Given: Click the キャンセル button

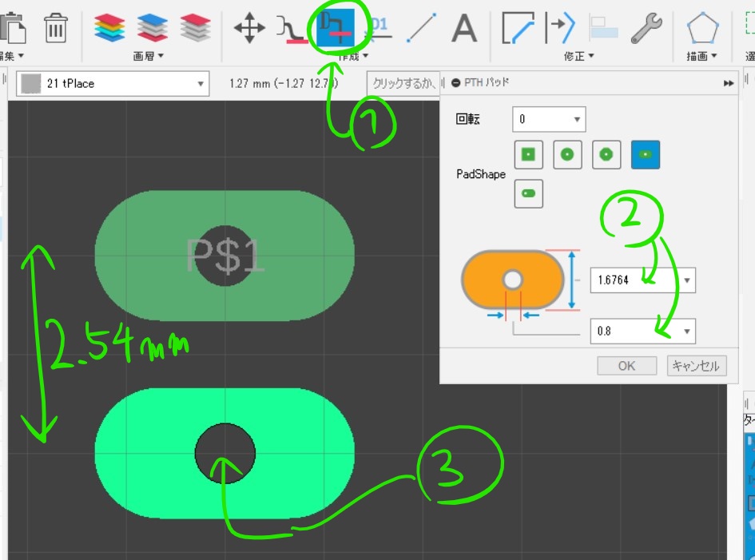Looking at the screenshot, I should pyautogui.click(x=696, y=366).
